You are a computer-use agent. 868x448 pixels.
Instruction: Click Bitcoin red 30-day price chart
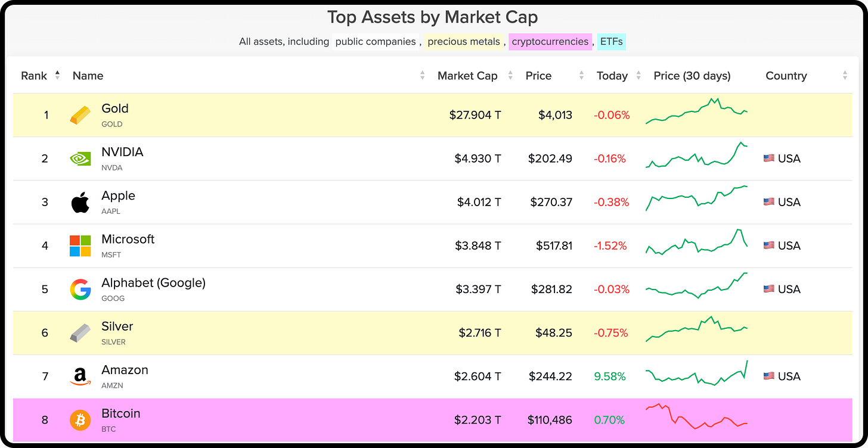click(696, 416)
